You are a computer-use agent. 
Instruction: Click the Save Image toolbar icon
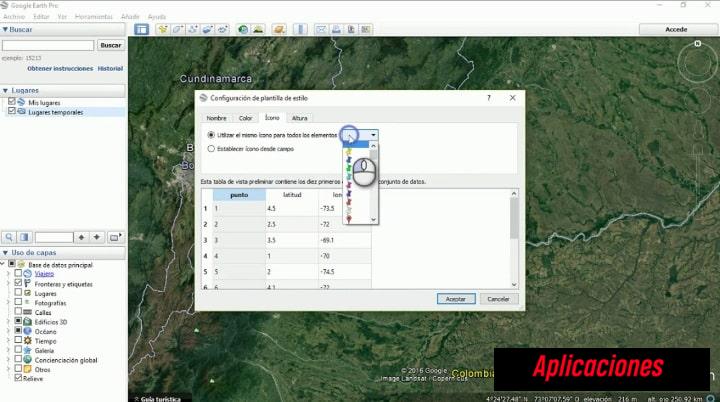point(351,29)
